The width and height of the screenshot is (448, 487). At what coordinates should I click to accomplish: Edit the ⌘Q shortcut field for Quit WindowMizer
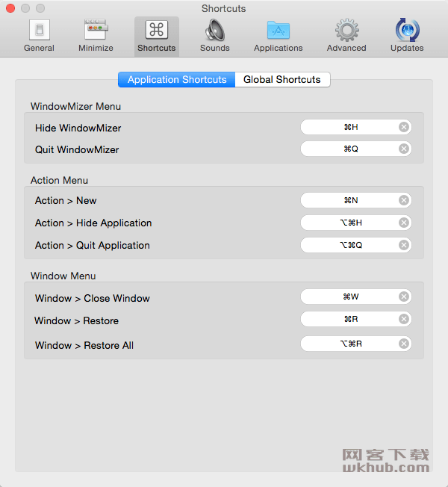tap(356, 149)
